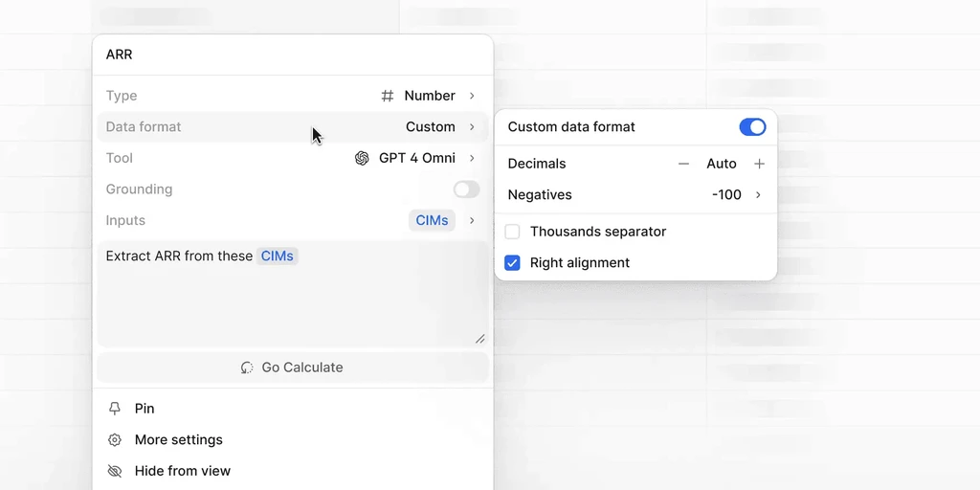Edit the ARR column name field

click(293, 55)
